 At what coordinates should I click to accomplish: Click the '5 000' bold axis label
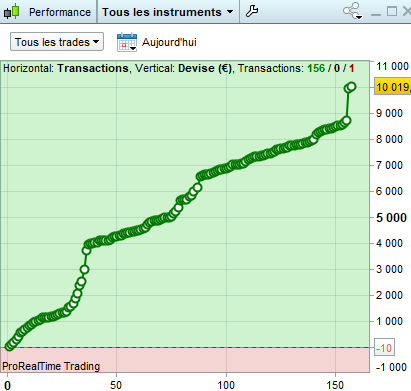(x=391, y=218)
